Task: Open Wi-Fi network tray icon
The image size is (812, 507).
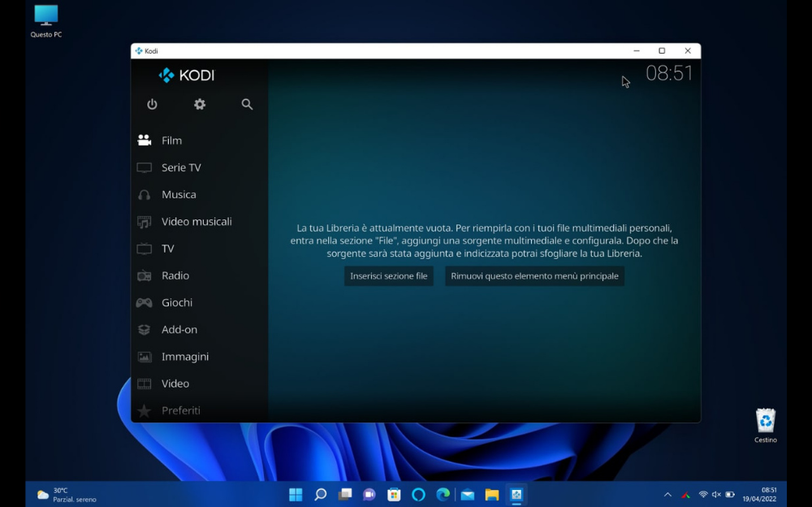Action: click(703, 495)
